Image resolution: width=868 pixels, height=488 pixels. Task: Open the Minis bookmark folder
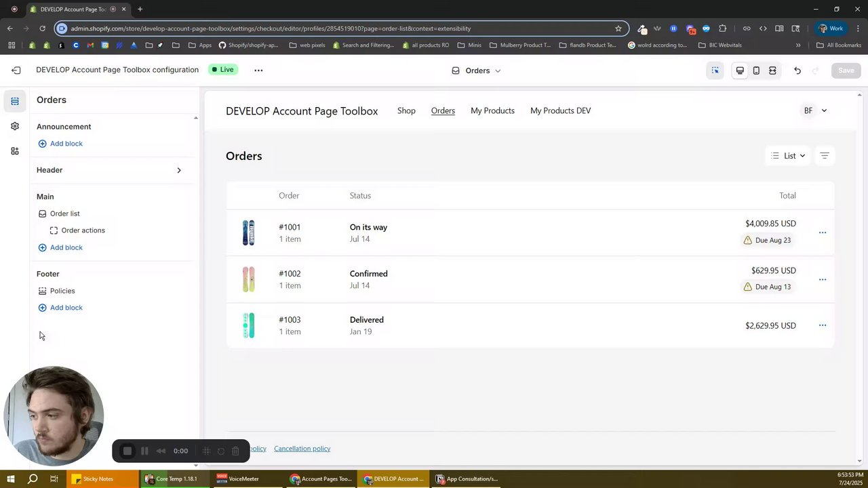click(469, 45)
